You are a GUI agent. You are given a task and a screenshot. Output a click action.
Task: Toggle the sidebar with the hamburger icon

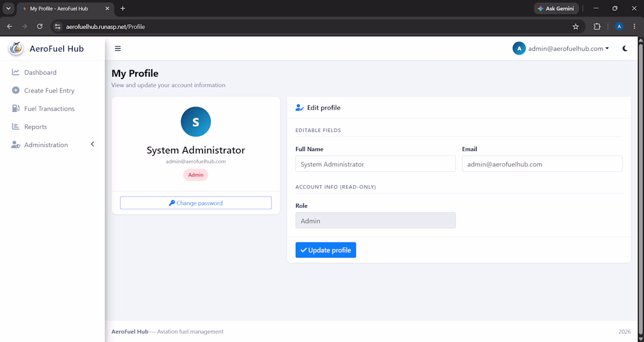coord(118,49)
